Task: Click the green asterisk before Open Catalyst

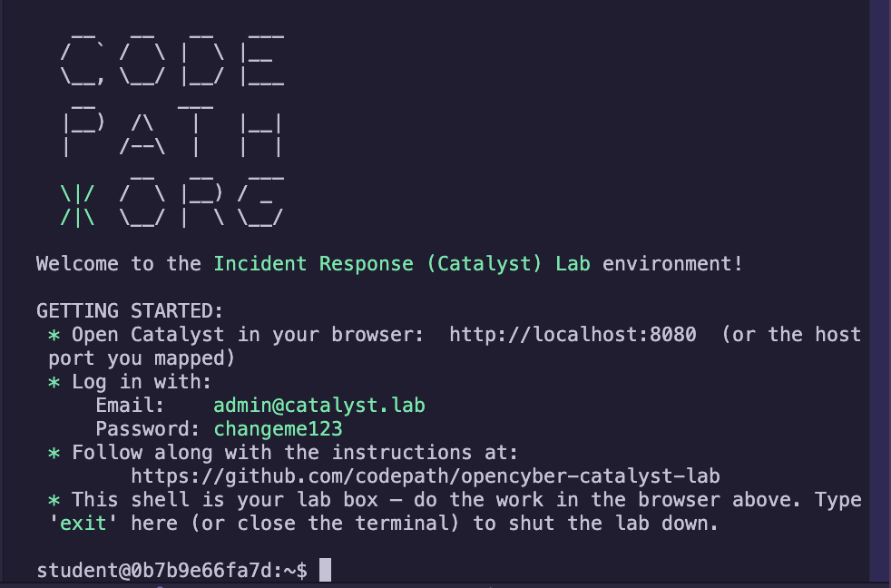Action: tap(54, 335)
